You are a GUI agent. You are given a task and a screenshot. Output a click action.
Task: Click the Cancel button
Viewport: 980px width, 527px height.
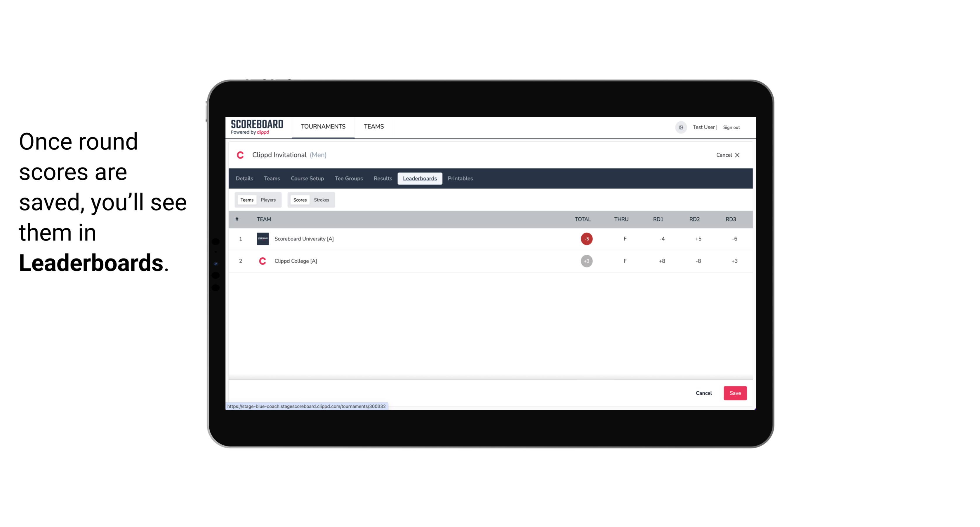coord(704,393)
